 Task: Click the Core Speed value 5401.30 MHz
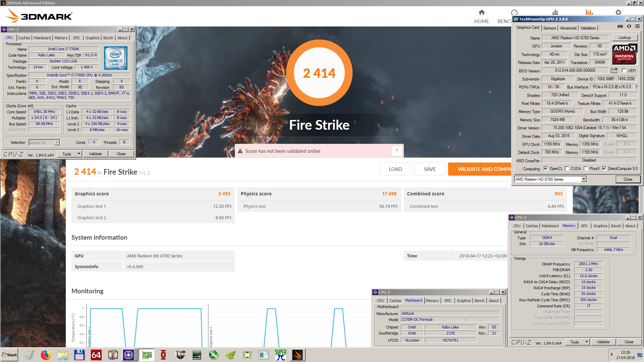[x=44, y=112]
